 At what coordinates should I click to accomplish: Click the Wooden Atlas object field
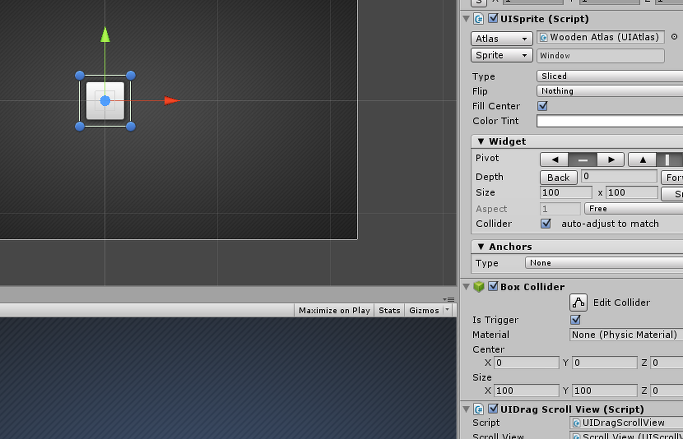[600, 37]
